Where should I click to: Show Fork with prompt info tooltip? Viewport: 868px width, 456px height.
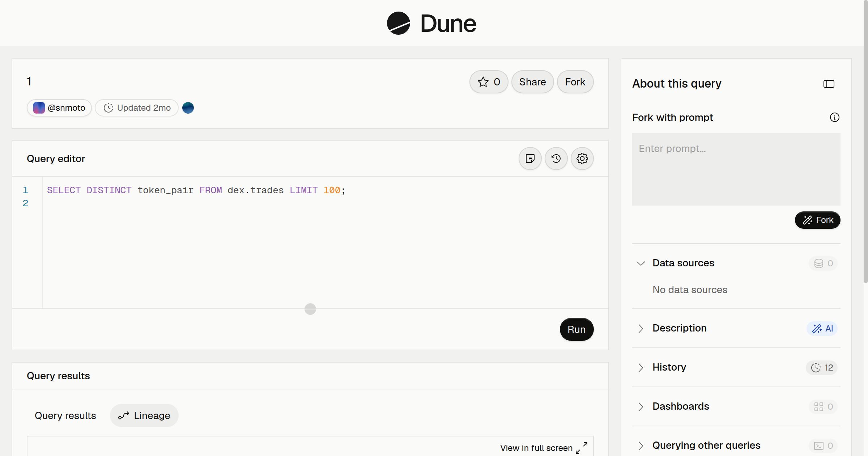click(x=834, y=117)
